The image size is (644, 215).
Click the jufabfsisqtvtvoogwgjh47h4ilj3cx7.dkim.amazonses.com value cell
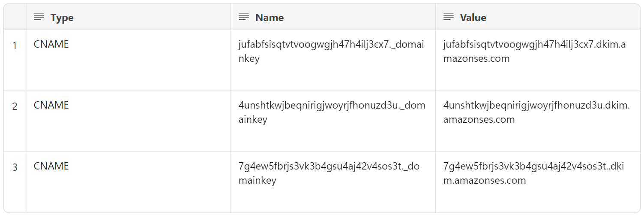(x=538, y=61)
